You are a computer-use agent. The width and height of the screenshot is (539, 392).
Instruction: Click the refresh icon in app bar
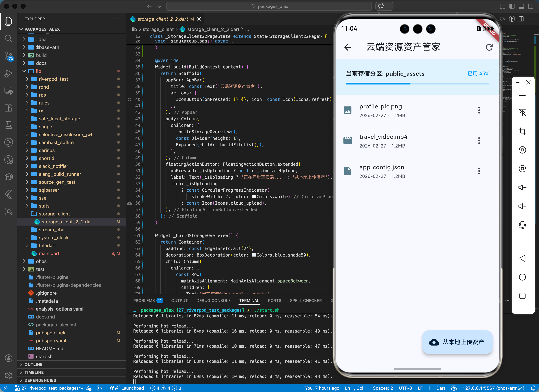[x=489, y=47]
